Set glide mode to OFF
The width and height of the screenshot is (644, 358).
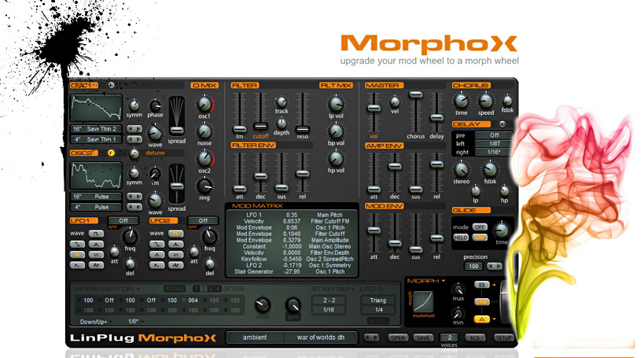pyautogui.click(x=480, y=227)
